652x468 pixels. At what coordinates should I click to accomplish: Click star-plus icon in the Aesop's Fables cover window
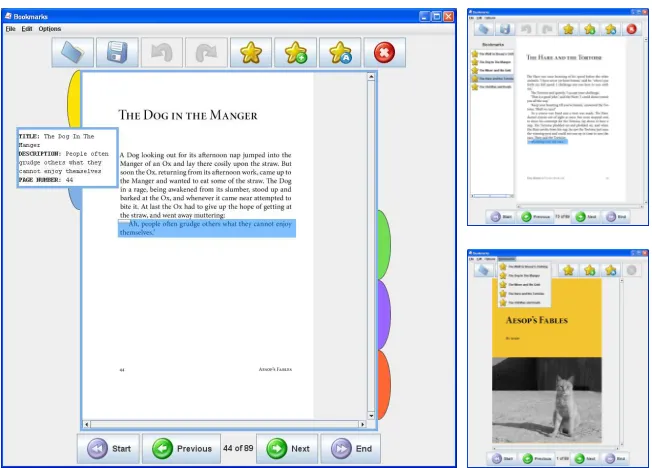(x=590, y=270)
